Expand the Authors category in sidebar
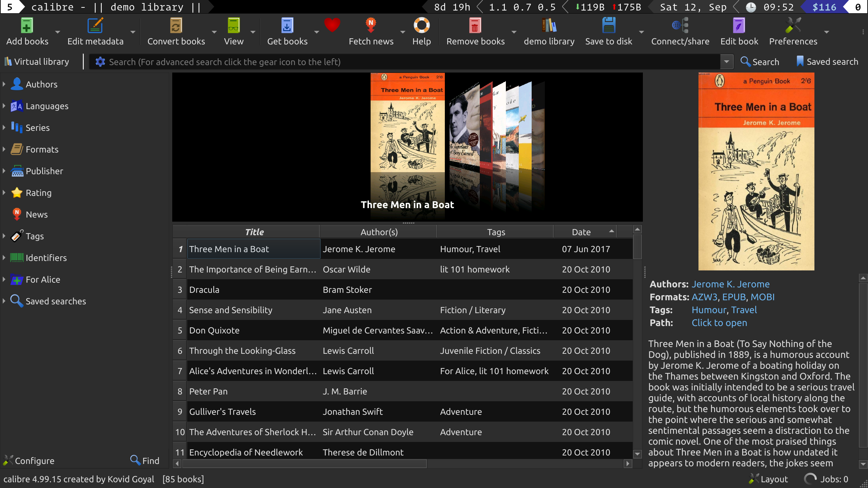Screen dimensions: 868x488 click(4, 84)
